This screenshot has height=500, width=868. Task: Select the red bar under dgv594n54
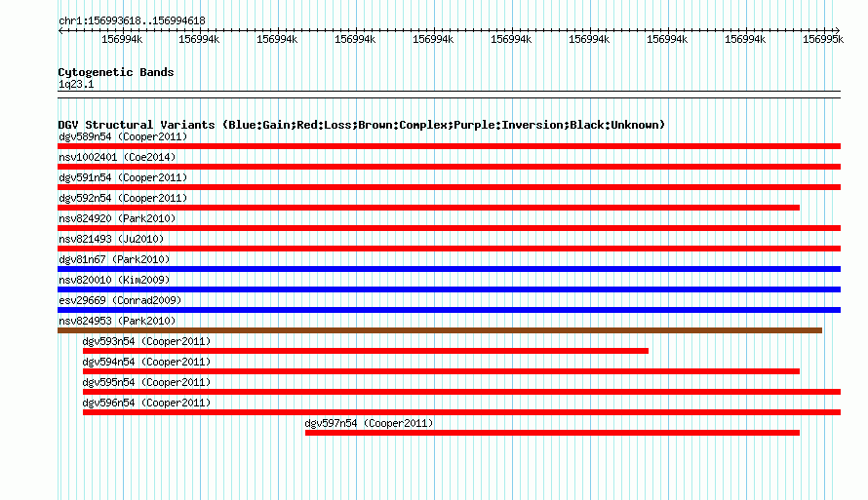[441, 371]
